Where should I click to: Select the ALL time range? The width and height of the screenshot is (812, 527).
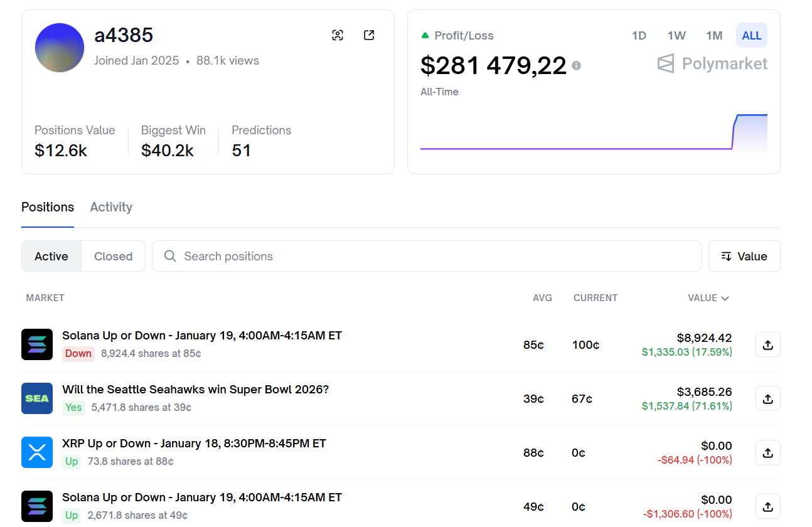(751, 36)
